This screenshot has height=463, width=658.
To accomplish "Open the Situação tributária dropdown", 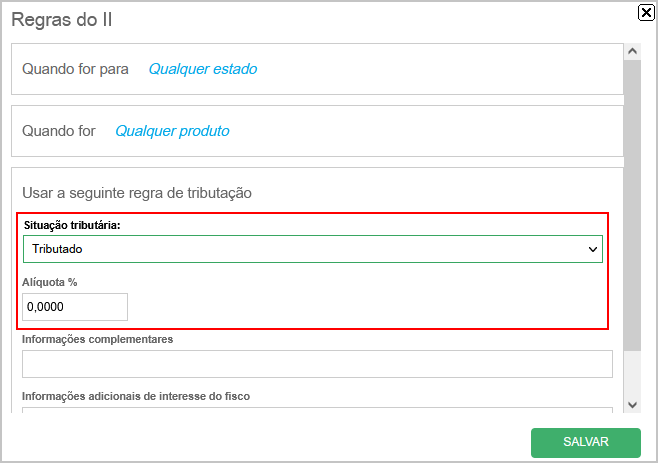I will 313,249.
